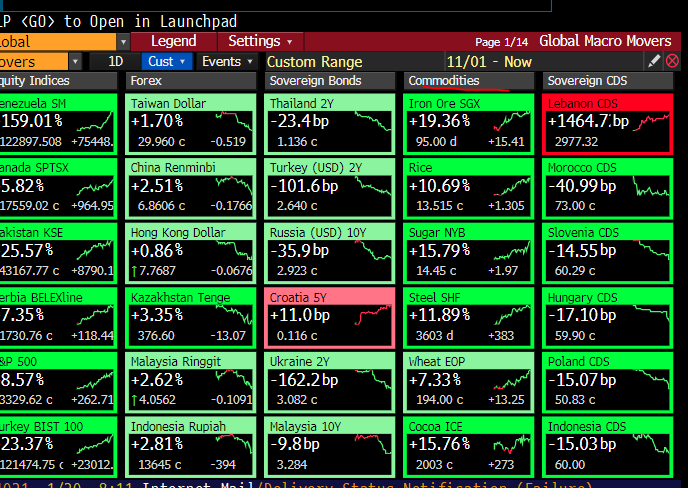Open the Turkey (USD) 2Y tile
Viewport: 688px width, 488px height.
[x=330, y=188]
